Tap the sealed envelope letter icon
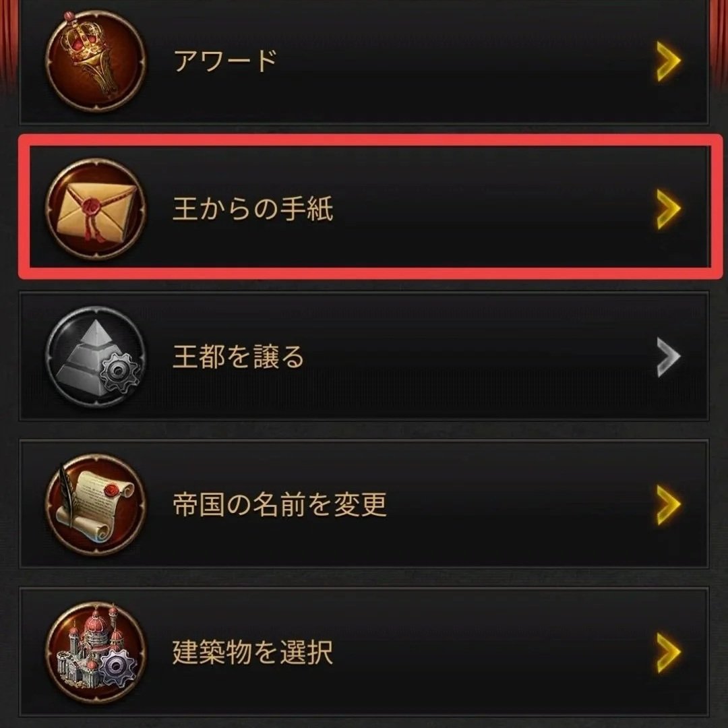 point(96,208)
